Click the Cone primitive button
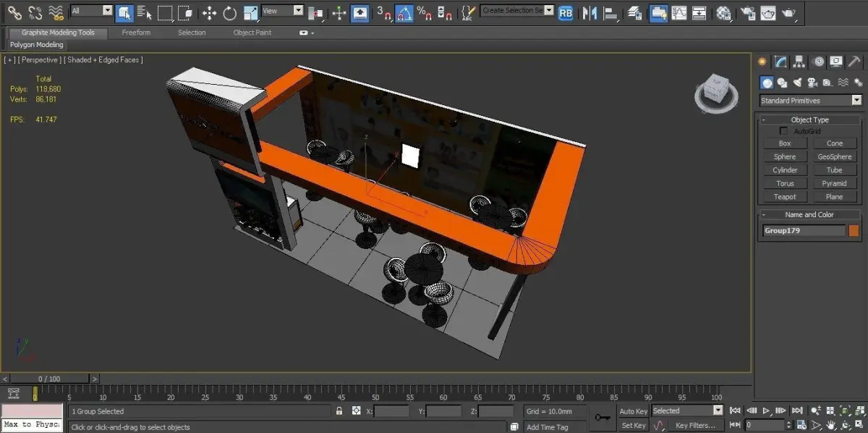 click(835, 143)
